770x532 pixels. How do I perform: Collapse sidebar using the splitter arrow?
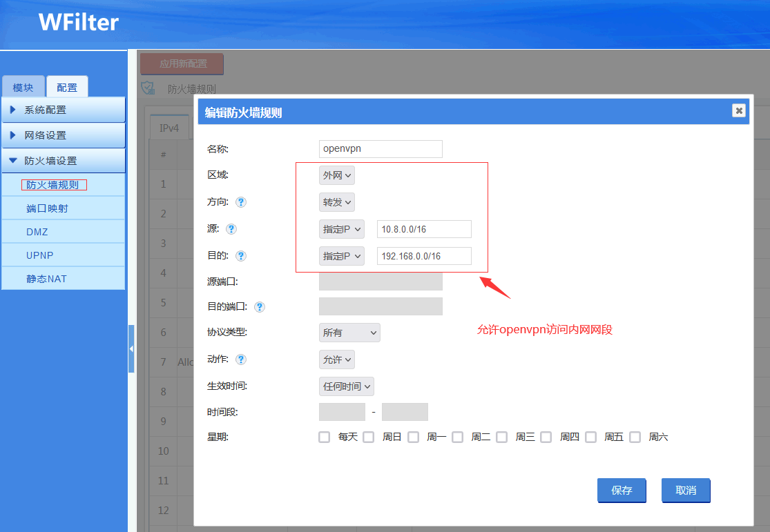coord(131,349)
